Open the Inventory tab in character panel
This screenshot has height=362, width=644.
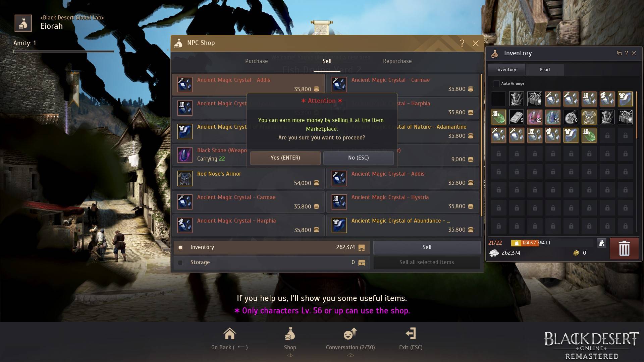coord(506,69)
